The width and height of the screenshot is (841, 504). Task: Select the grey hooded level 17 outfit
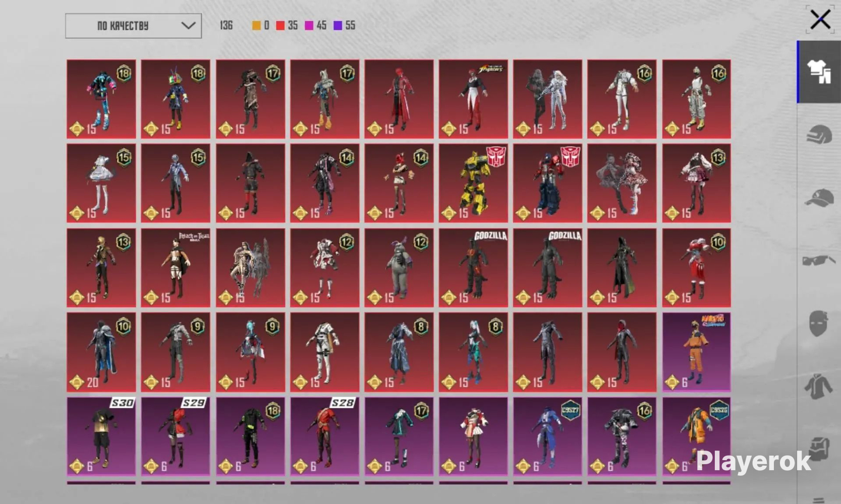(x=324, y=99)
